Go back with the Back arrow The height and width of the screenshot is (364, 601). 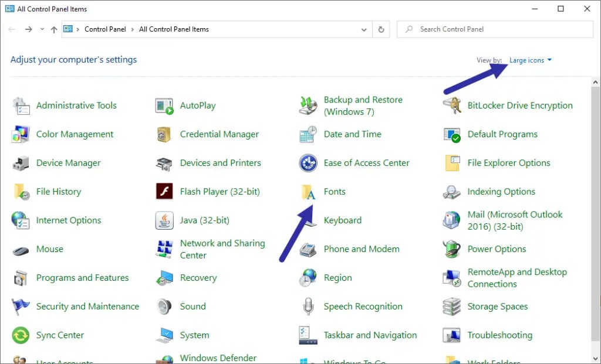[12, 29]
